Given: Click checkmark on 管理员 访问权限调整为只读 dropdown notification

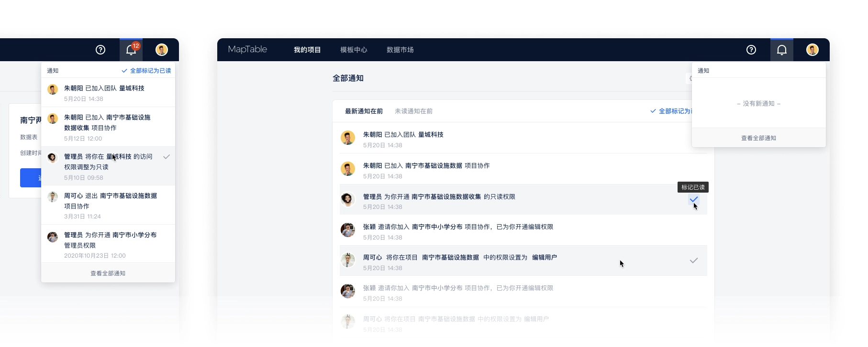Looking at the screenshot, I should point(167,157).
